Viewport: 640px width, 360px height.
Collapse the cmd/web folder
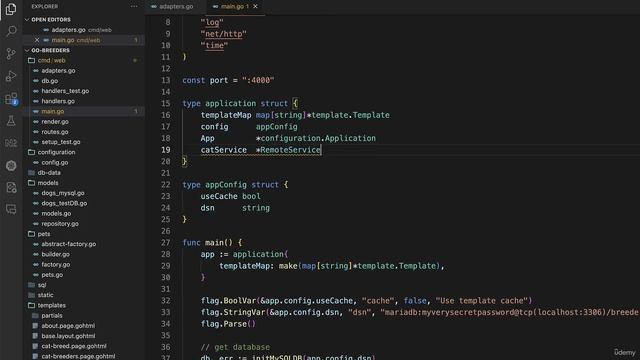coord(51,60)
